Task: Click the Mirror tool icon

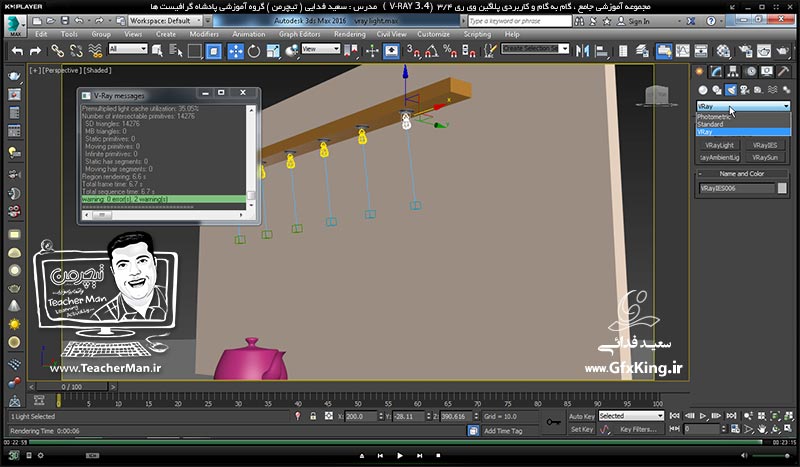Action: [x=582, y=51]
